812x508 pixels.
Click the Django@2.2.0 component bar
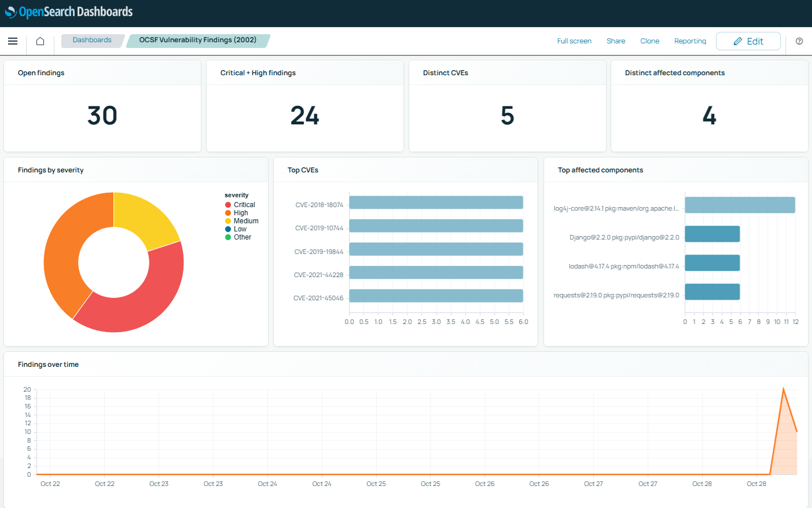712,234
